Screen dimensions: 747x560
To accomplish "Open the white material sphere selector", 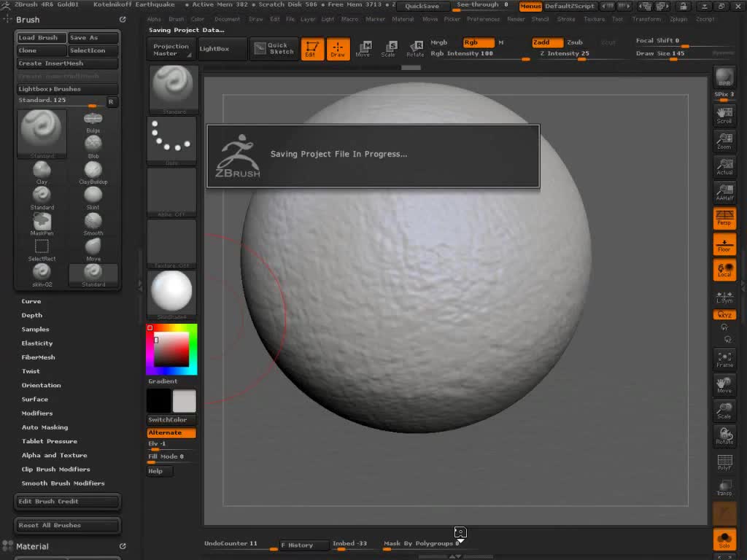I will coord(171,295).
